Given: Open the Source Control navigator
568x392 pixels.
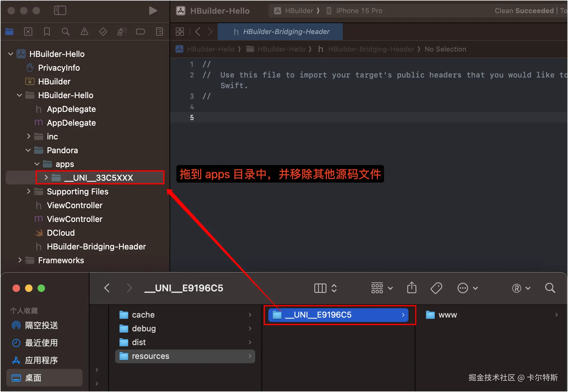Looking at the screenshot, I should 28,32.
